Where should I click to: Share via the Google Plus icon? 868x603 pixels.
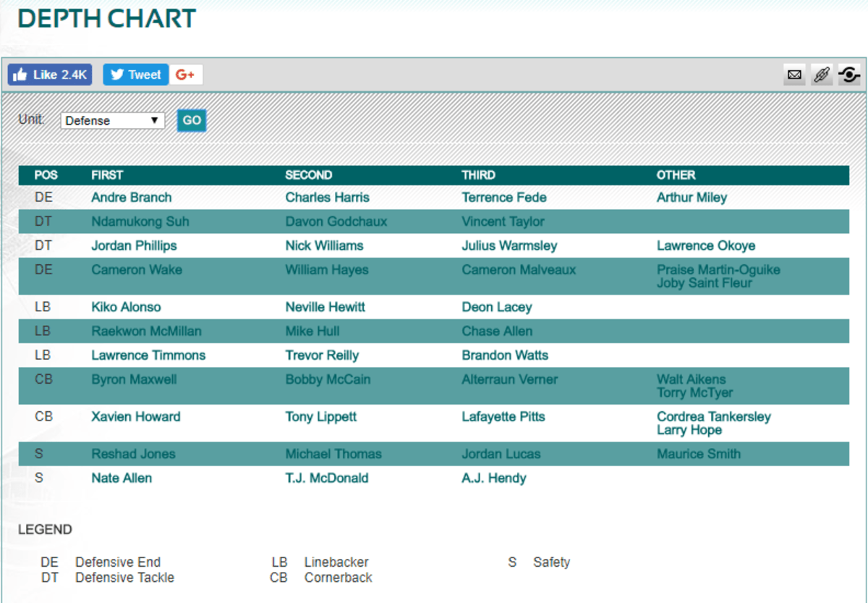[x=186, y=75]
